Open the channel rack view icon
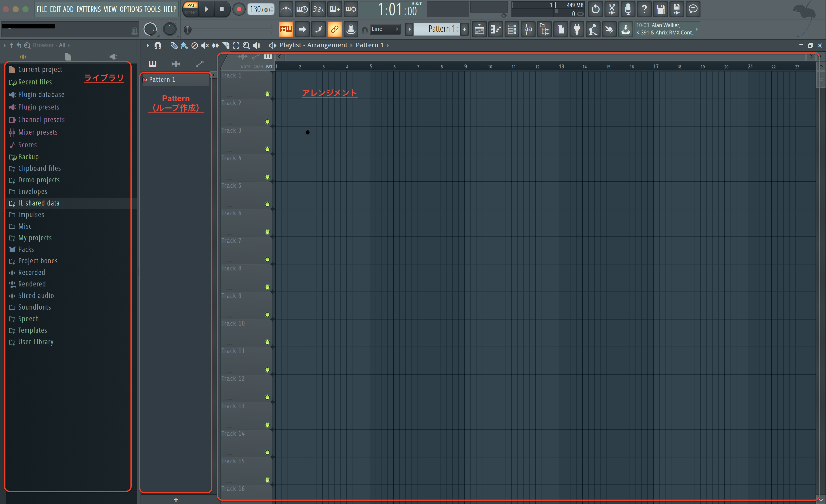 point(512,29)
